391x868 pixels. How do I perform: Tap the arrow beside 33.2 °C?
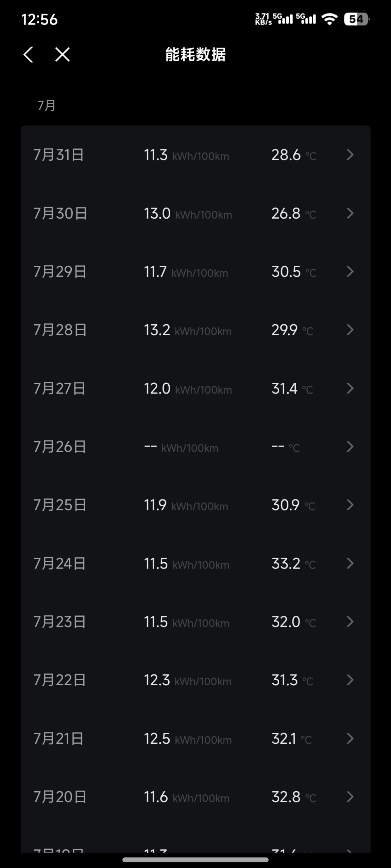[350, 563]
